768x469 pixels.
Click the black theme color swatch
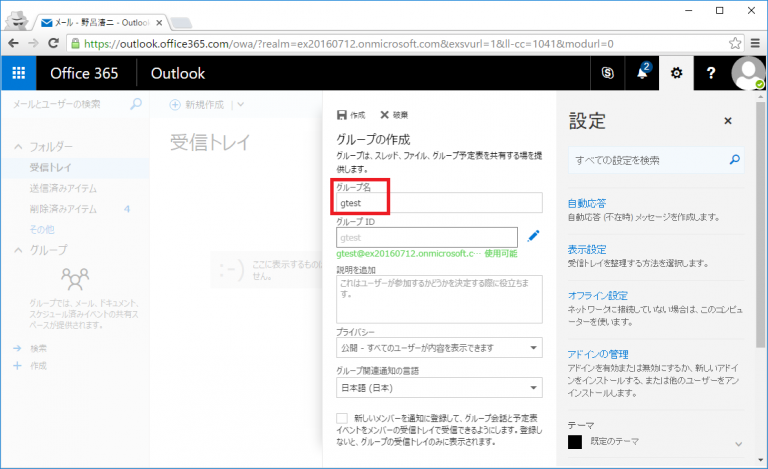(575, 441)
